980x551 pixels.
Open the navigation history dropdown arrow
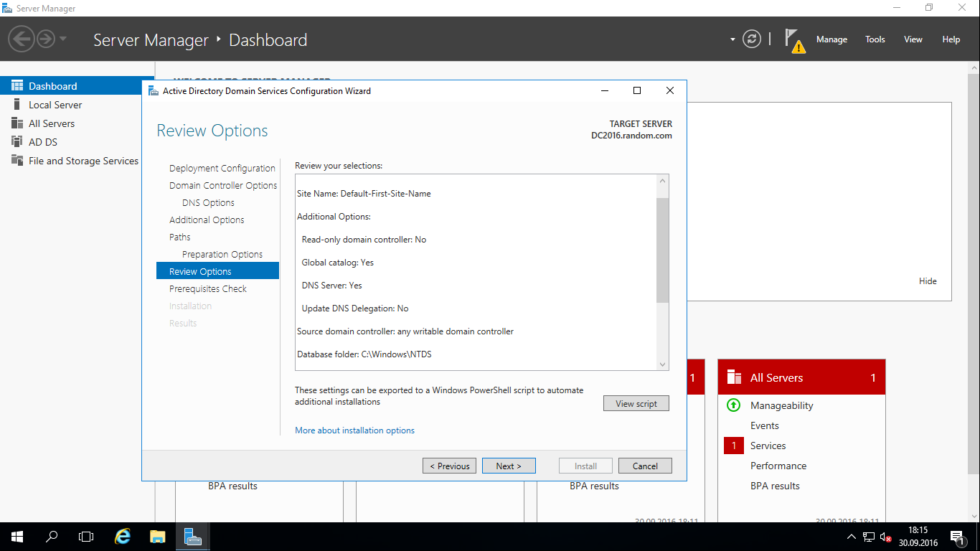[x=63, y=39]
